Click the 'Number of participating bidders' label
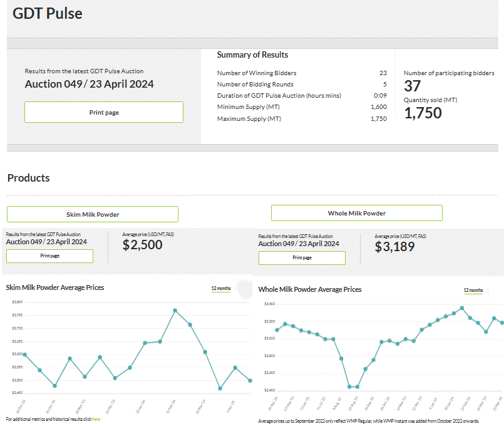The image size is (504, 424). (449, 73)
